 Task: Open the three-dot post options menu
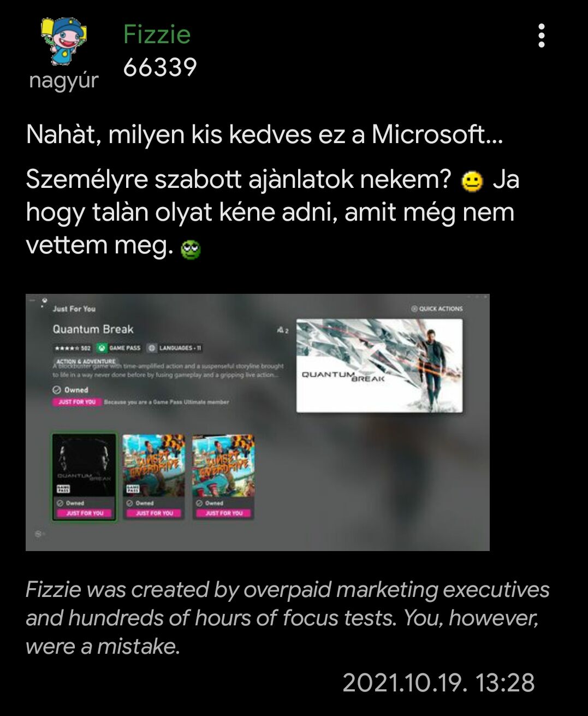point(541,35)
